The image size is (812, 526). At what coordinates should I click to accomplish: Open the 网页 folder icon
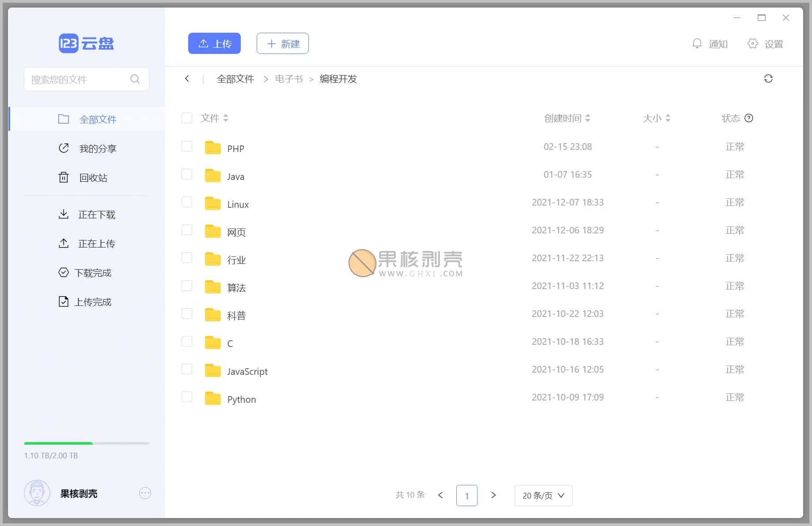213,232
